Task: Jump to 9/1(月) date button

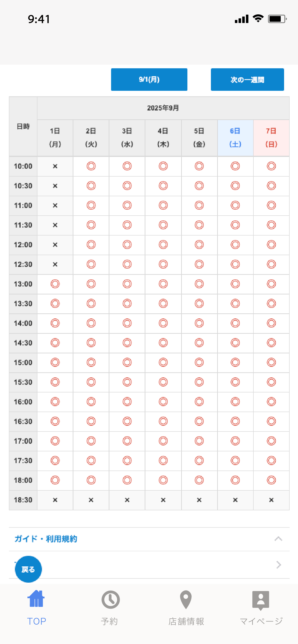Action: pyautogui.click(x=149, y=80)
